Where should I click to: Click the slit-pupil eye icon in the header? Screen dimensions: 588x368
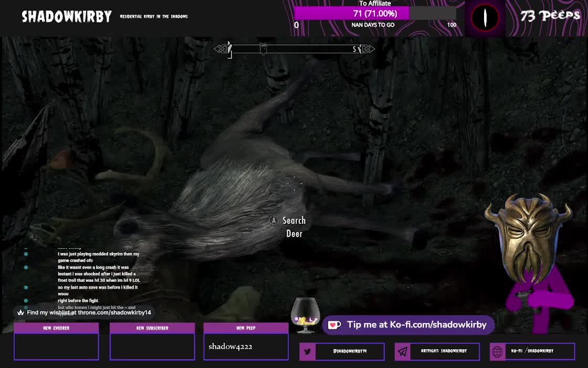485,18
